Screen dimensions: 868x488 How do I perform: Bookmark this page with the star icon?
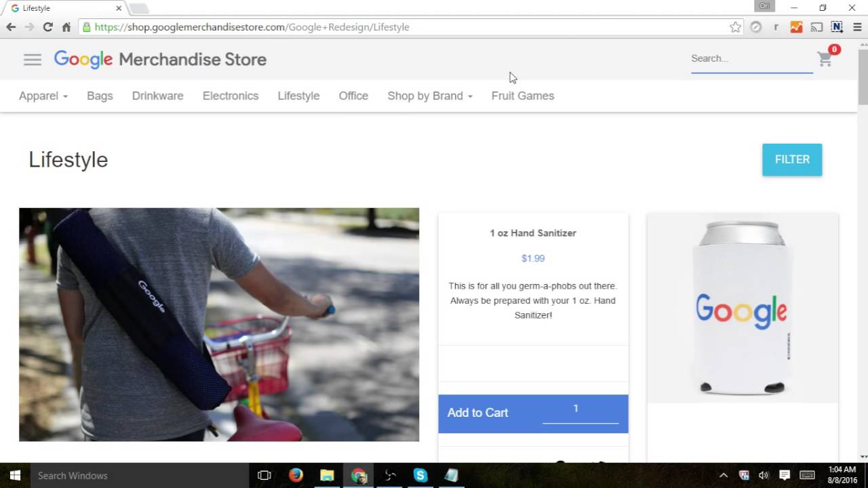click(x=735, y=27)
